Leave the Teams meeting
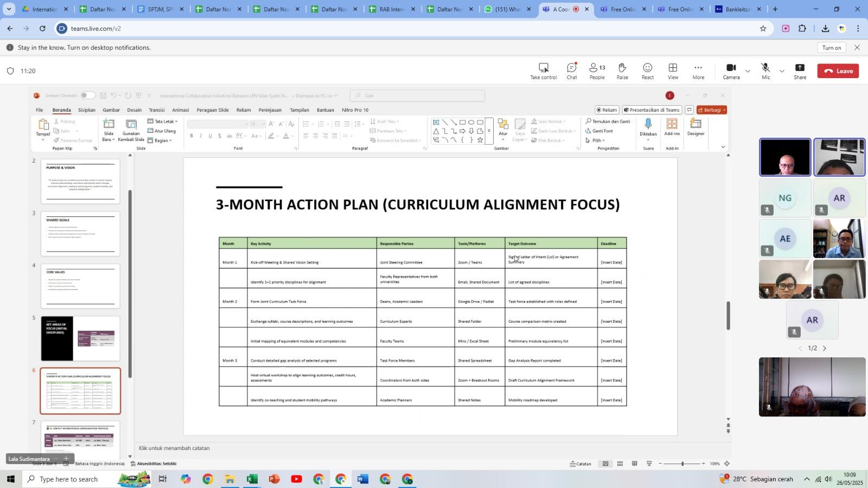 tap(838, 71)
